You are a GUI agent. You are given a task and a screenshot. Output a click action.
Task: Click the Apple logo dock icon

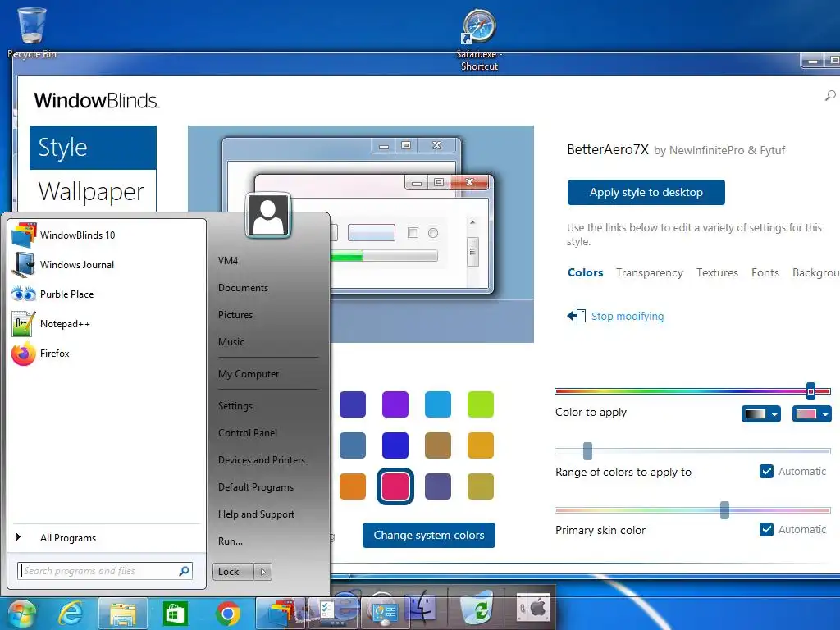coord(533,608)
